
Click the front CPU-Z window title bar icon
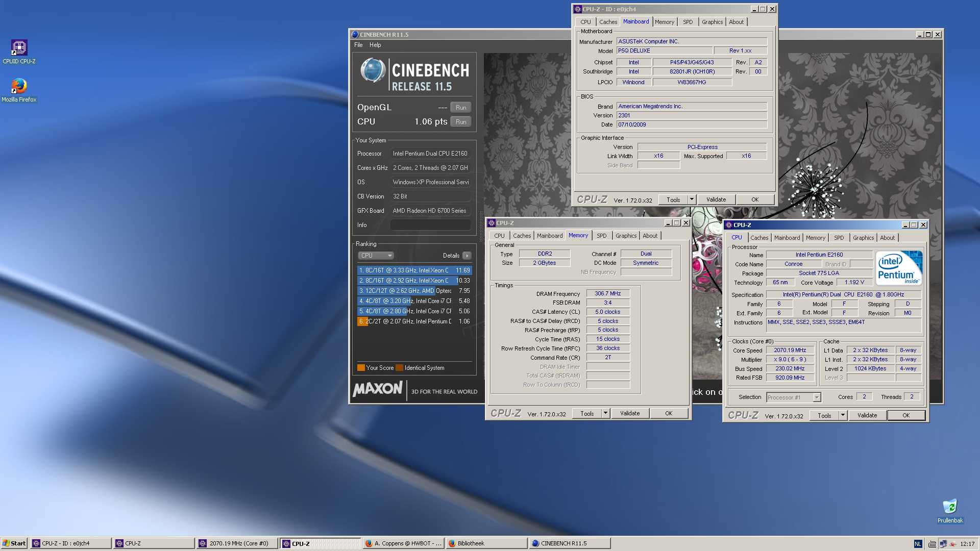pos(729,225)
